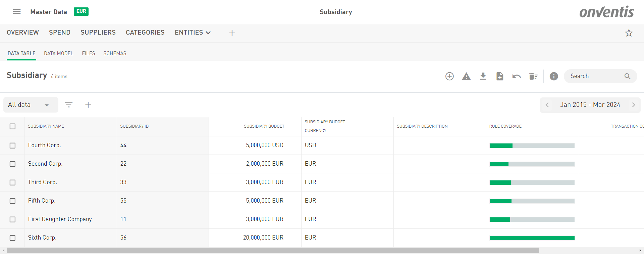Expand the ENTITIES dropdown menu

[x=193, y=33]
